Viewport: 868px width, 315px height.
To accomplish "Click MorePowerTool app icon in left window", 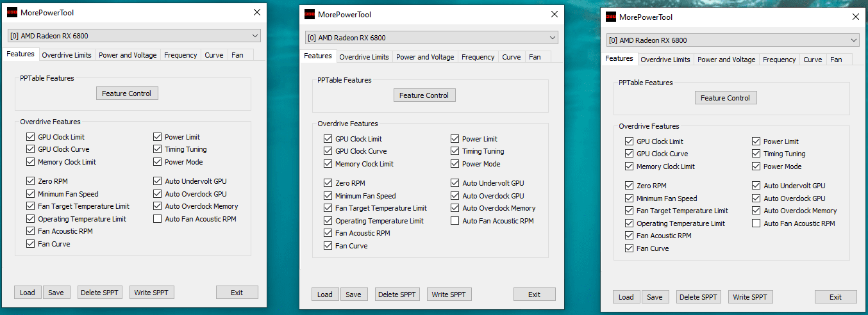I will tap(12, 12).
